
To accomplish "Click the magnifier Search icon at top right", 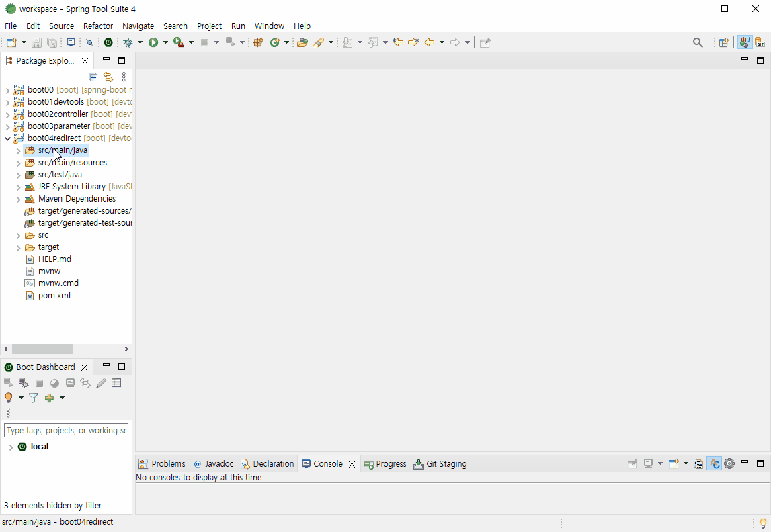I will pos(698,43).
